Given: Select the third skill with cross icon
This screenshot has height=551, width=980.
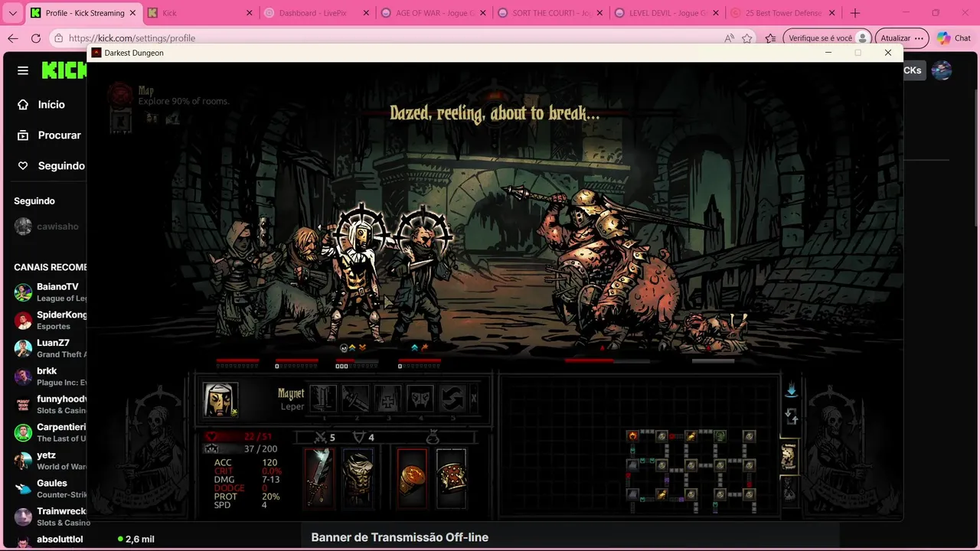Looking at the screenshot, I should (x=388, y=399).
